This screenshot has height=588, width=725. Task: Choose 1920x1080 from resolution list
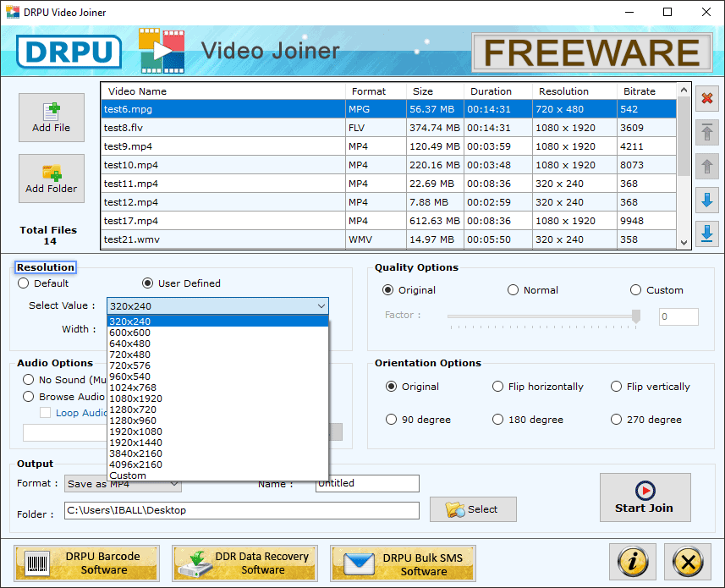pos(217,431)
